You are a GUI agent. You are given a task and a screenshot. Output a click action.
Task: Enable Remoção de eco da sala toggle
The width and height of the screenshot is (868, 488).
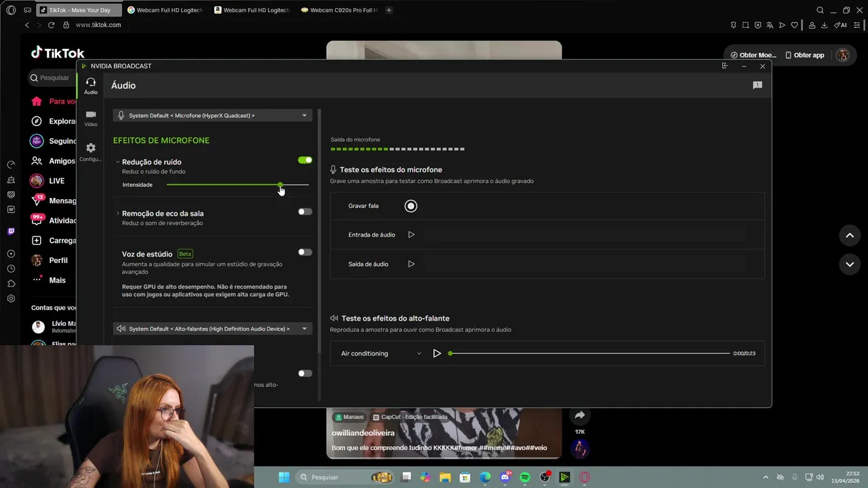(x=305, y=211)
